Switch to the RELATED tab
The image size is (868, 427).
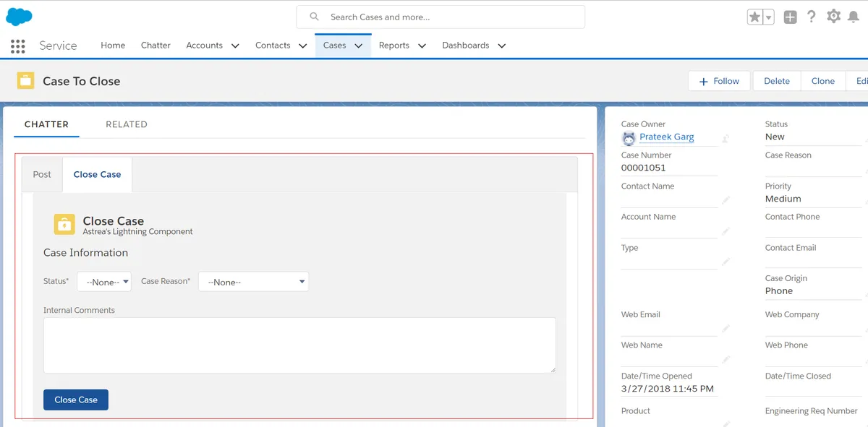[x=127, y=124]
